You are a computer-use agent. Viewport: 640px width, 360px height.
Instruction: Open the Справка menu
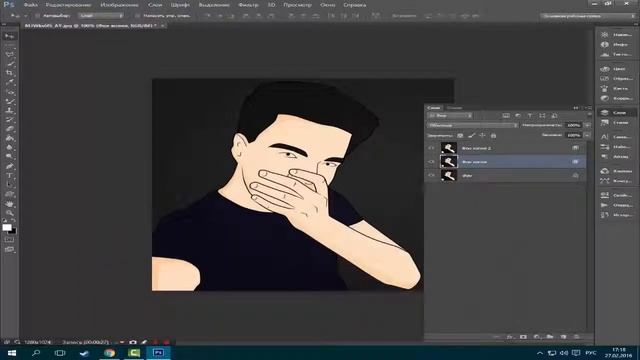coord(354,5)
